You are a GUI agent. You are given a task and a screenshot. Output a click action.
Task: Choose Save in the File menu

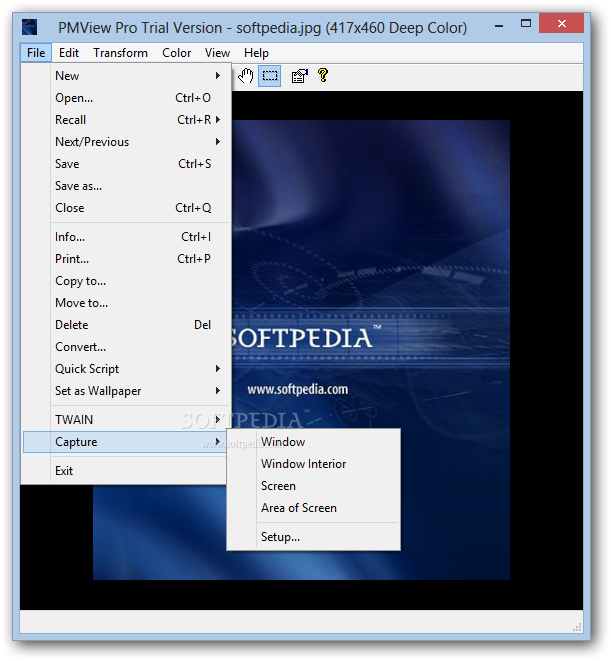(x=127, y=164)
